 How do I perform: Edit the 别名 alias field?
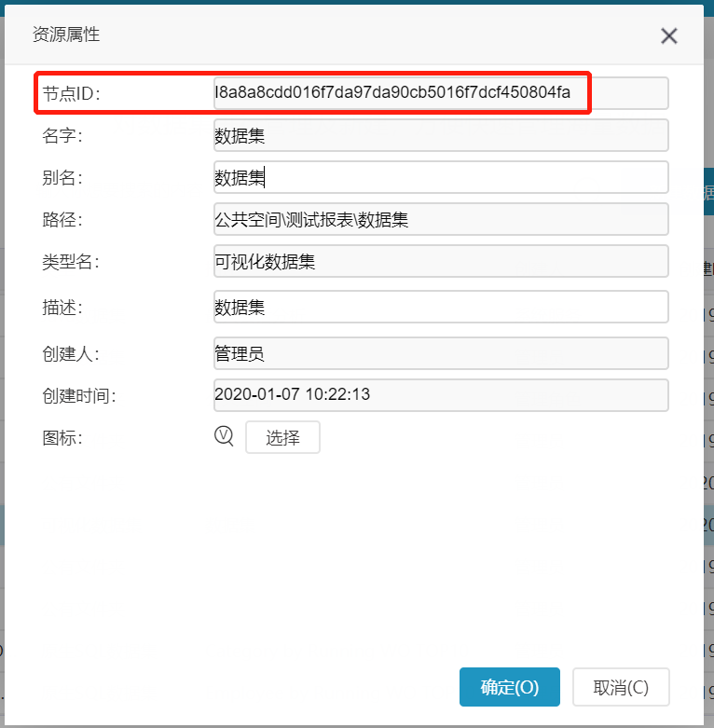coord(441,177)
